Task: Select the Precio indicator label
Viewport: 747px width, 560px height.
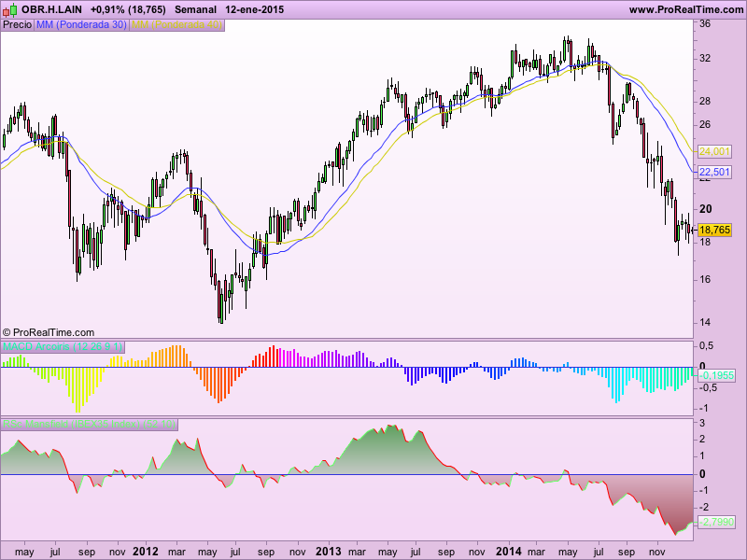Action: pyautogui.click(x=17, y=24)
